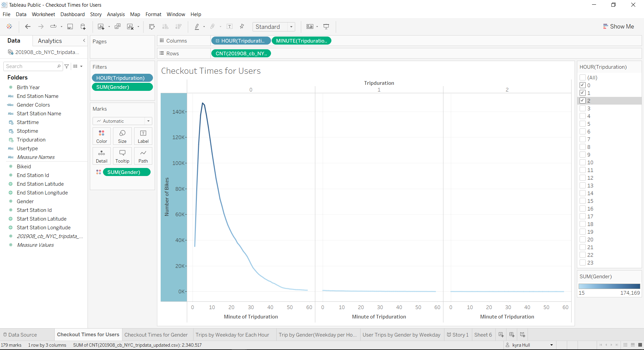Enable the (All) checkbox in the hour filter
Image resolution: width=644 pixels, height=350 pixels.
click(x=583, y=77)
